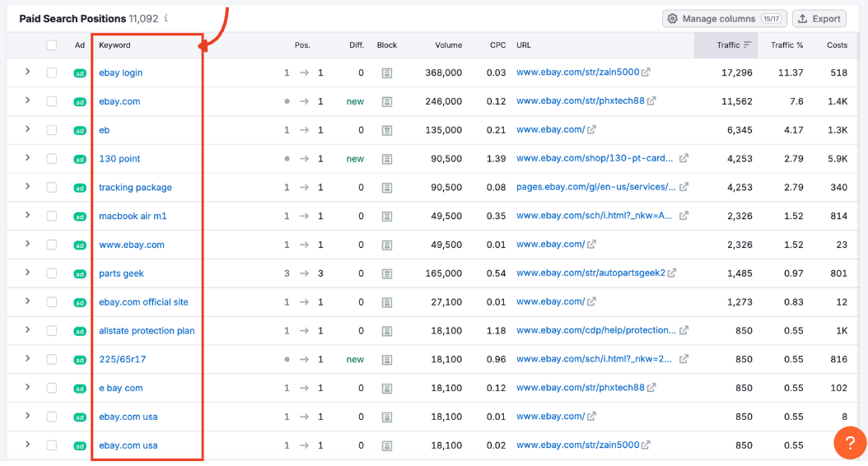Image resolution: width=868 pixels, height=466 pixels.
Task: Open the www.ebay.com/str/autopartsgeek2 URL link
Action: (x=590, y=273)
